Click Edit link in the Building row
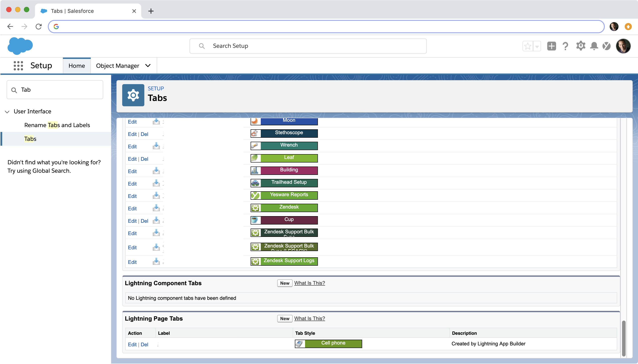The height and width of the screenshot is (364, 638). [x=132, y=172]
